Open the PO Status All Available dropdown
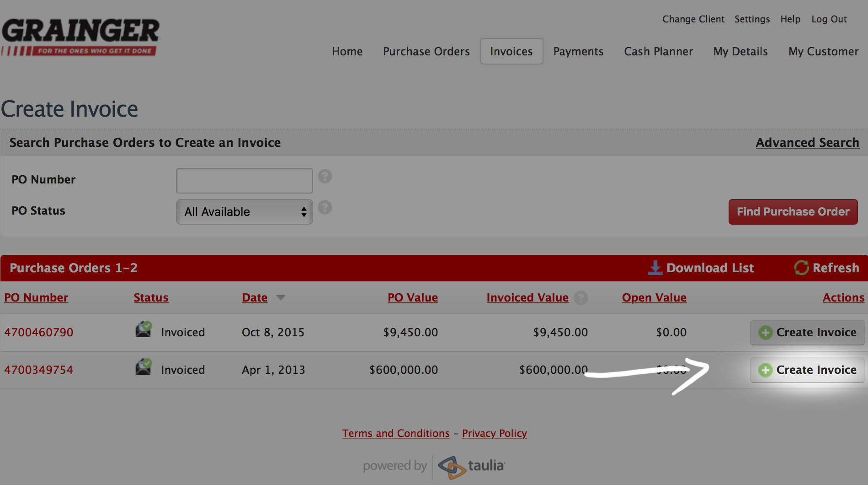Image resolution: width=868 pixels, height=485 pixels. (244, 212)
